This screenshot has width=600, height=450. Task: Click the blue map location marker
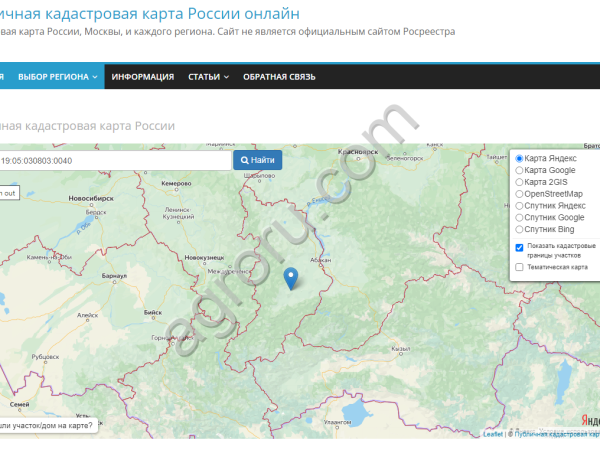[x=290, y=278]
